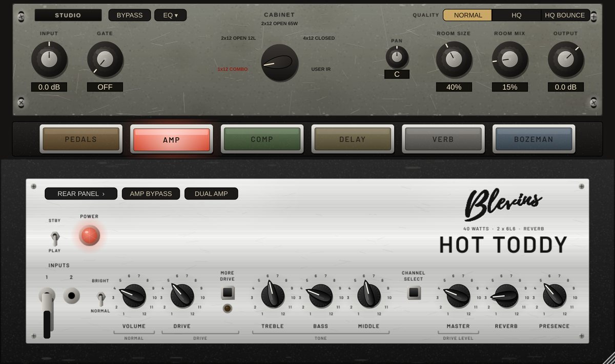Click the BASS tone knob
615x364 pixels.
pyautogui.click(x=321, y=295)
